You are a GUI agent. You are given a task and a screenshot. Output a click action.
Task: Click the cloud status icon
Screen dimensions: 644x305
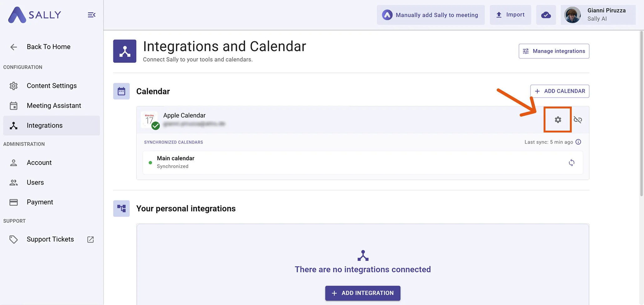[546, 15]
